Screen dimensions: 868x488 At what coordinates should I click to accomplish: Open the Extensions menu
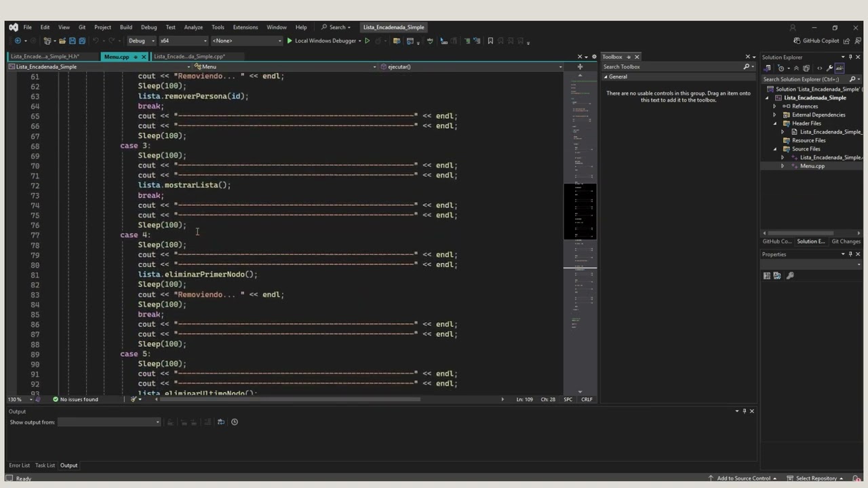tap(245, 27)
